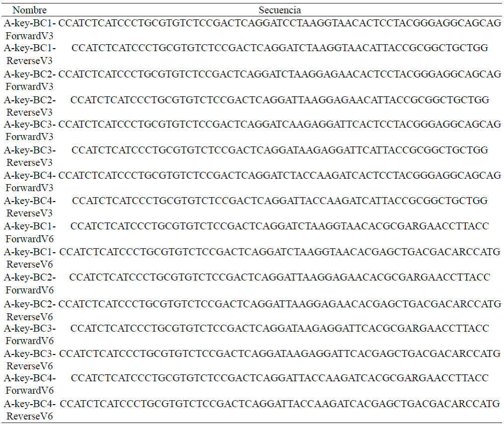The width and height of the screenshot is (504, 424).
Task: Click the A-key-BC2-ReverseV3 name cell
Action: (x=30, y=106)
